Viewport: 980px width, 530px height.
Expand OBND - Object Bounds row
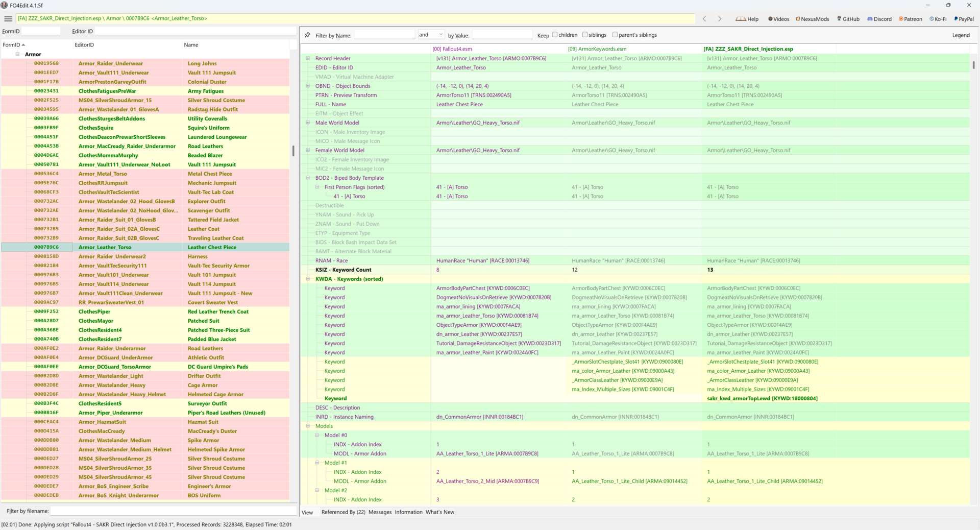click(308, 86)
